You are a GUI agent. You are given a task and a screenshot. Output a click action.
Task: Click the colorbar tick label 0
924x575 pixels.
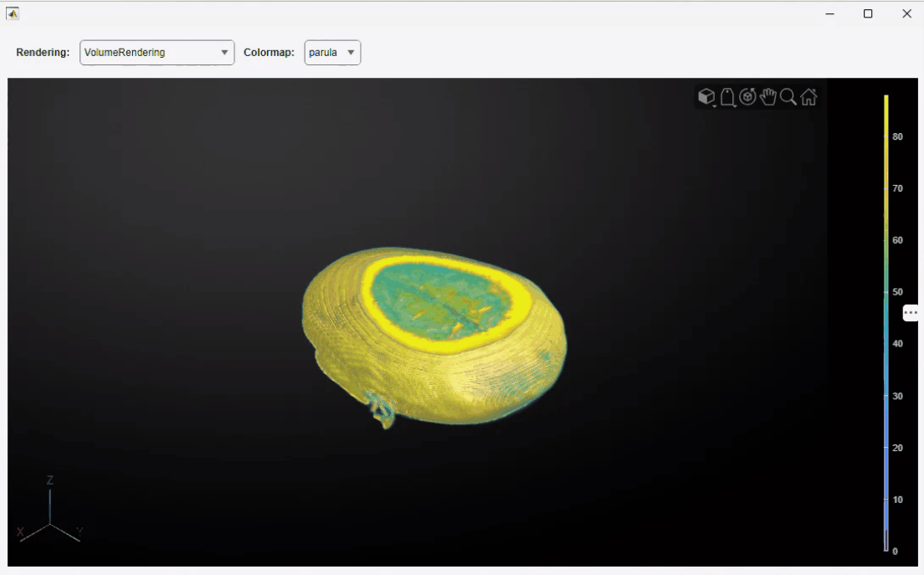(x=896, y=552)
